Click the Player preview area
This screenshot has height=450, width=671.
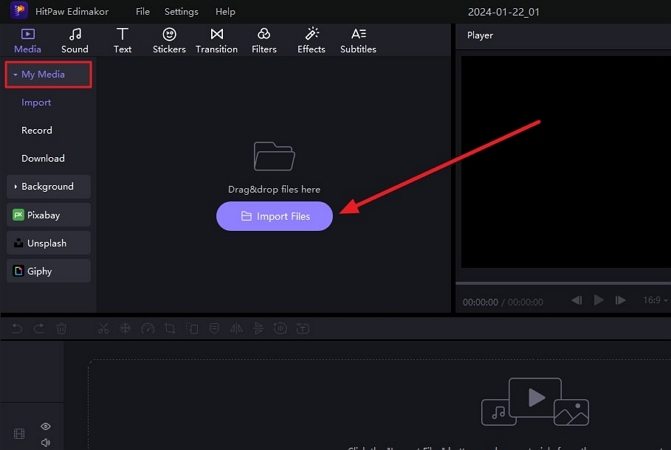[566, 162]
